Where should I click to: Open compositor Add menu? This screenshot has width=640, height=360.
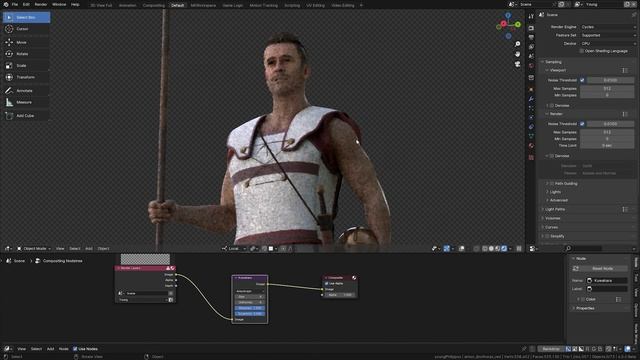coord(51,349)
